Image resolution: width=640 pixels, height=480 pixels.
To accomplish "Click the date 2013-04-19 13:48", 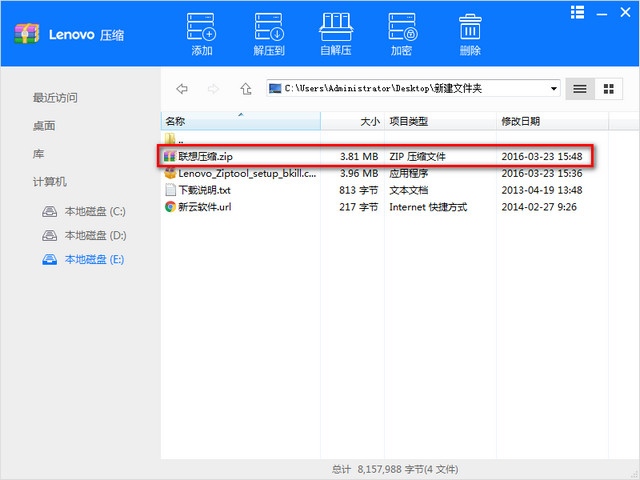I will 542,190.
